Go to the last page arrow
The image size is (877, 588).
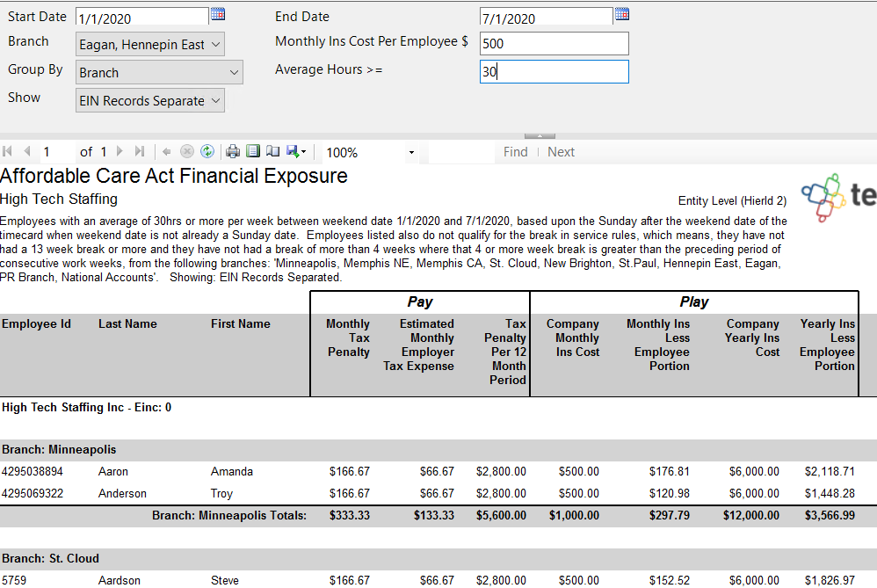[139, 152]
